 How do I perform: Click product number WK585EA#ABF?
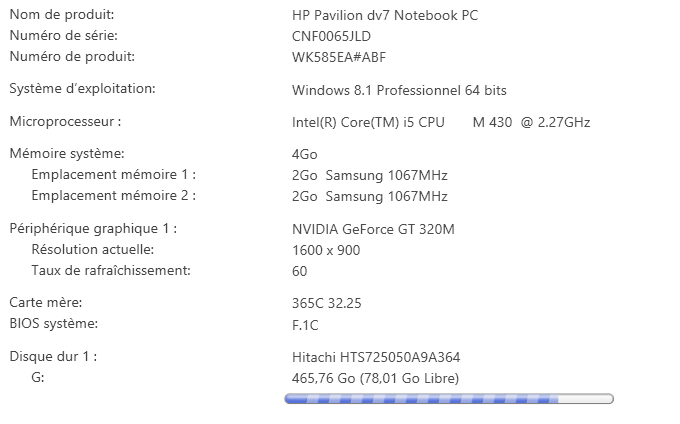pos(338,57)
